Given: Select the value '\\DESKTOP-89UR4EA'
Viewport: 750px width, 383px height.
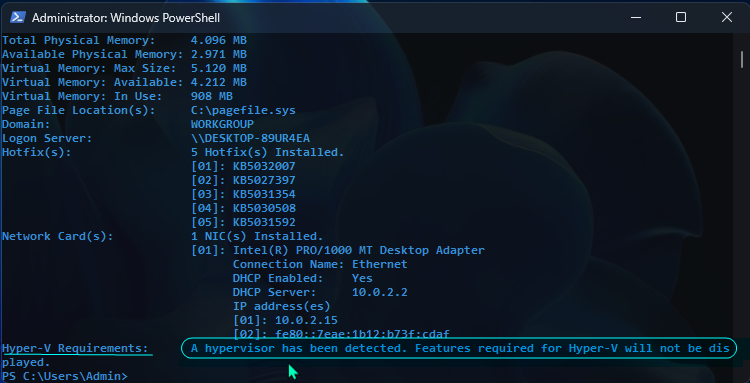Looking at the screenshot, I should coord(250,138).
